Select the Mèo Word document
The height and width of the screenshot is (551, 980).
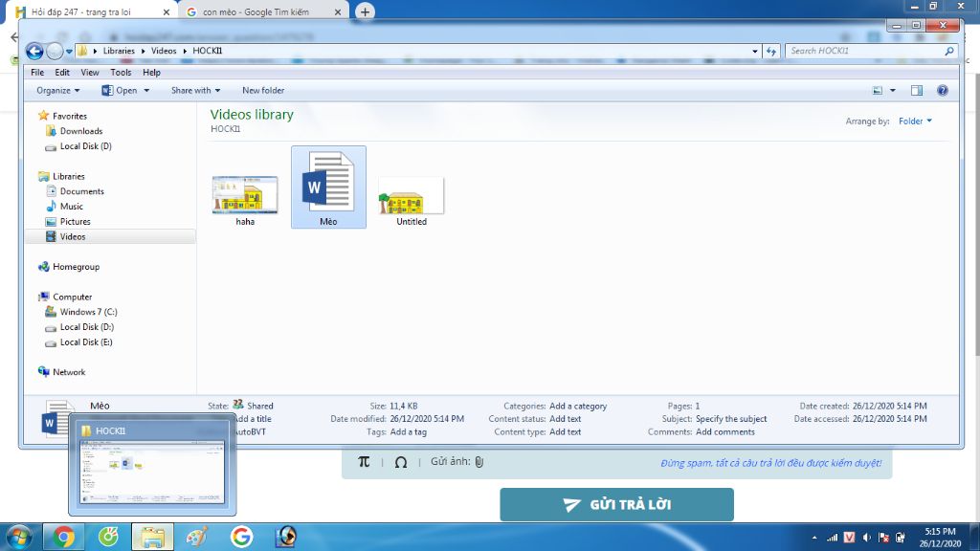[x=329, y=187]
